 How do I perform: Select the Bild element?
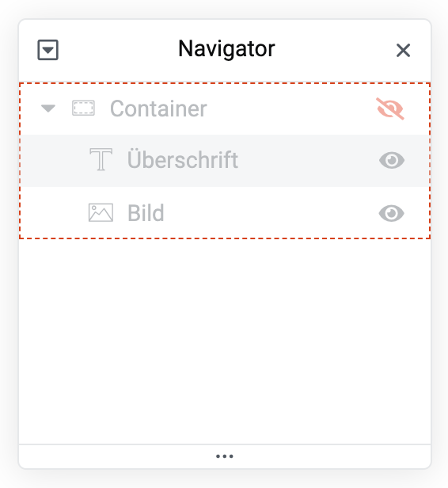[x=146, y=213]
